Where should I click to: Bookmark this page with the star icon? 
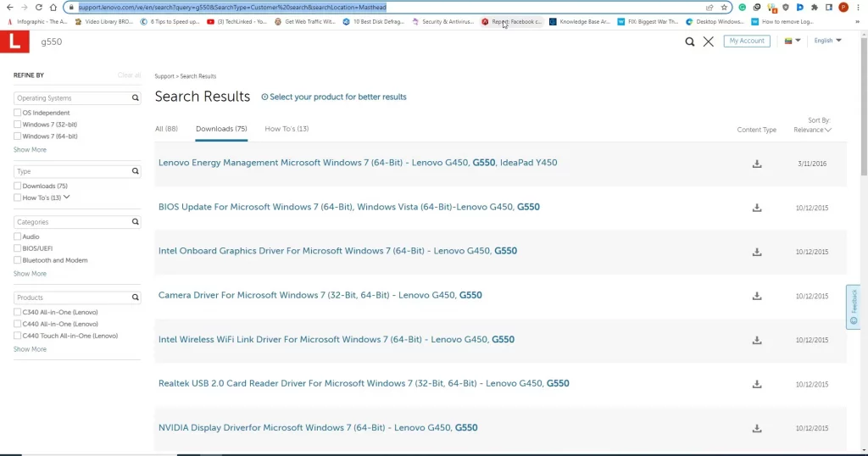(724, 7)
